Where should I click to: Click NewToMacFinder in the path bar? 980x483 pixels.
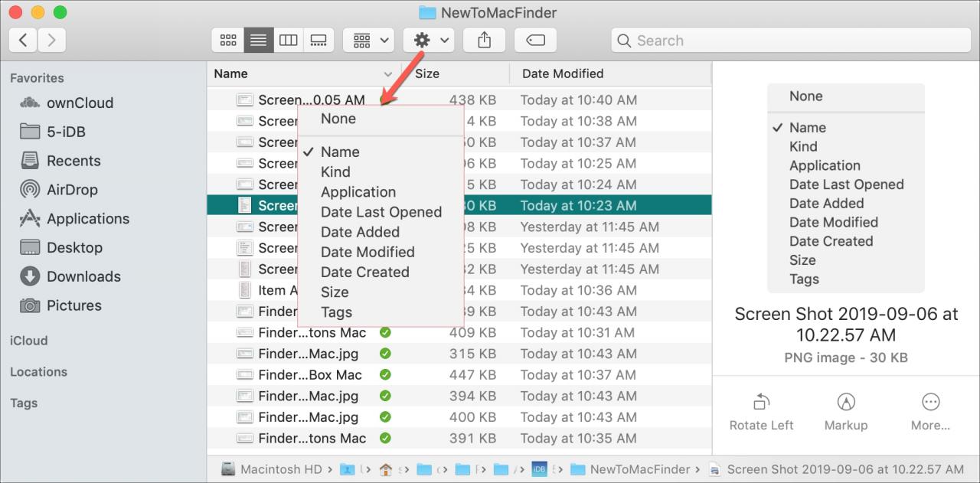(x=630, y=469)
